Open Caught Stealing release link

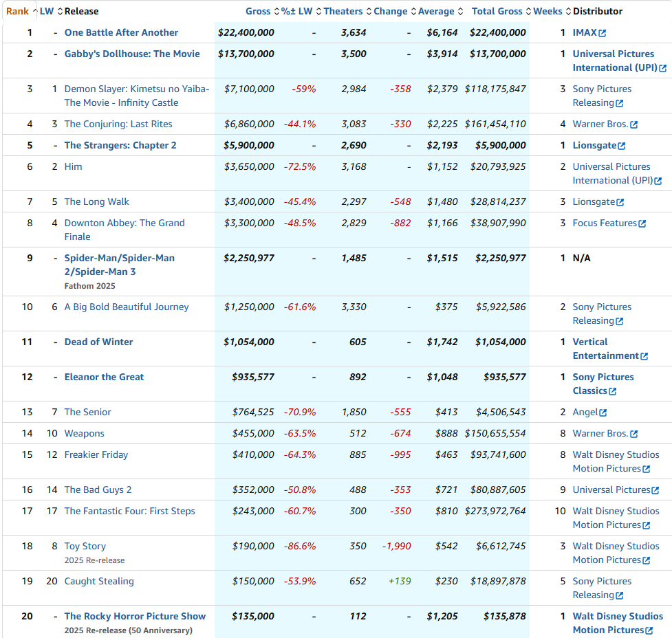pyautogui.click(x=99, y=582)
